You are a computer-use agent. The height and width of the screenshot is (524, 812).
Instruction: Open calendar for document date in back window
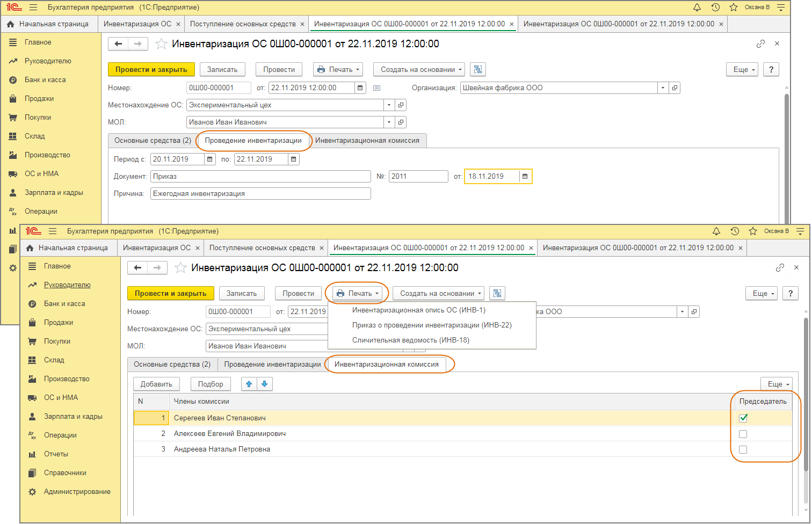coord(360,88)
